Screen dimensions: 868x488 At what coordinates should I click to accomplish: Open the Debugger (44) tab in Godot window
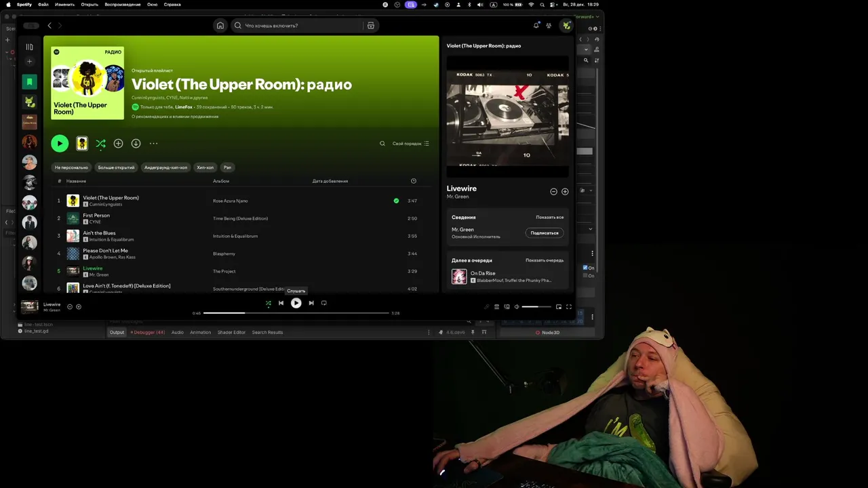[147, 332]
